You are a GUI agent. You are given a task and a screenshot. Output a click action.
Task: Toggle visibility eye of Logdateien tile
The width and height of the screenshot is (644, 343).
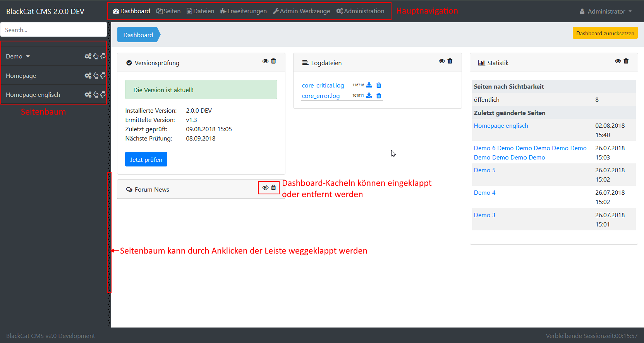441,61
